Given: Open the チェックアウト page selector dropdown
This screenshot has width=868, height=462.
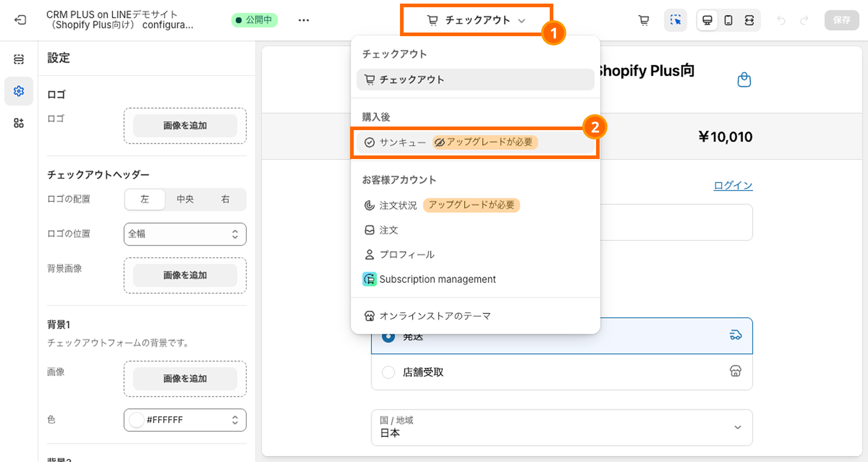Looking at the screenshot, I should click(x=476, y=20).
